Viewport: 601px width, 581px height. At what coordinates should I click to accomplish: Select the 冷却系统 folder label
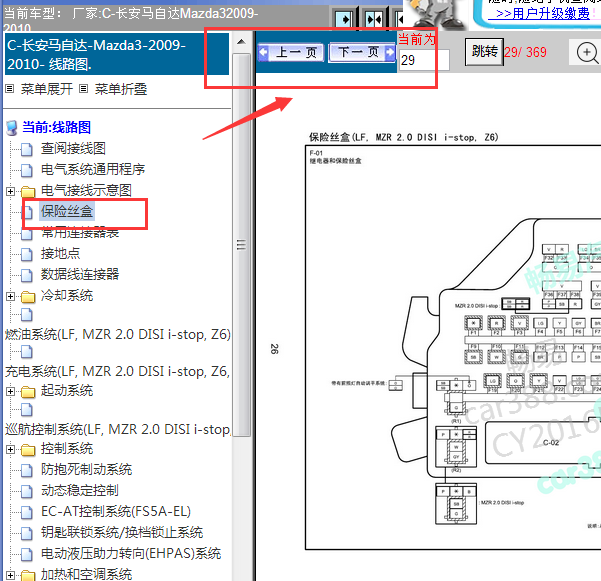pos(67,295)
